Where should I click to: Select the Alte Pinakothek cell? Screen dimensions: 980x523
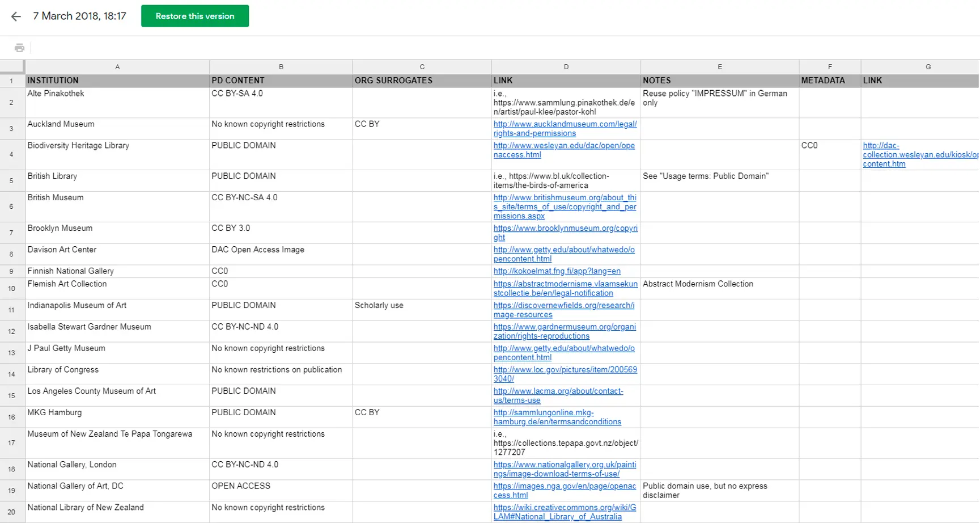tap(117, 102)
